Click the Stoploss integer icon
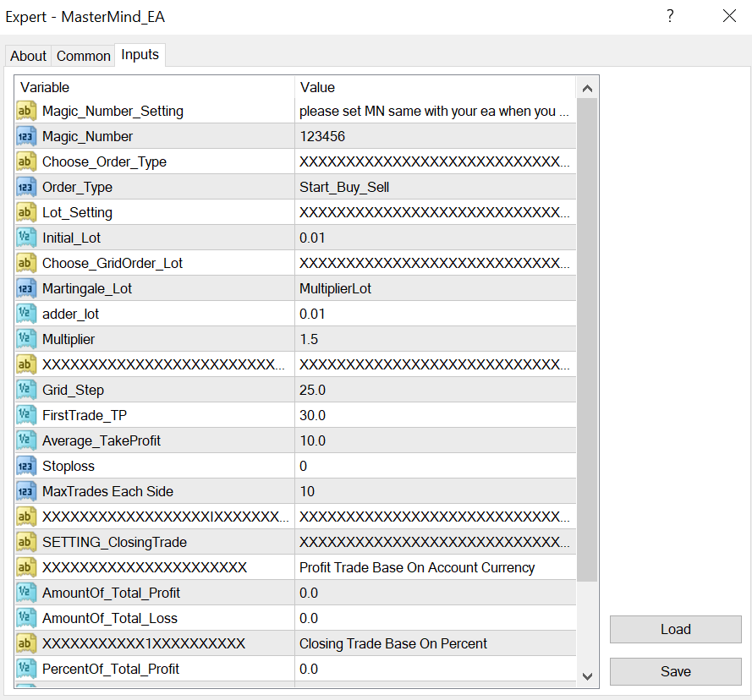Image resolution: width=752 pixels, height=700 pixels. pos(26,466)
